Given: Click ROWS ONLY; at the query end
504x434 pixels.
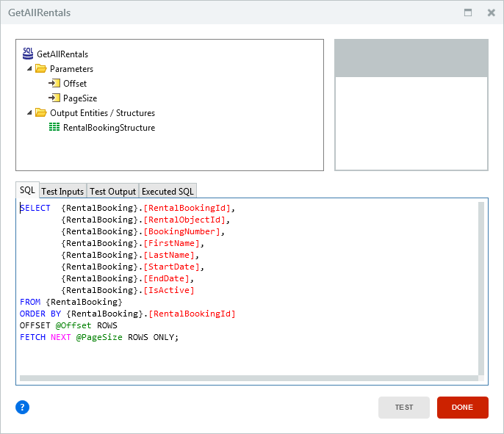Looking at the screenshot, I should tap(154, 337).
